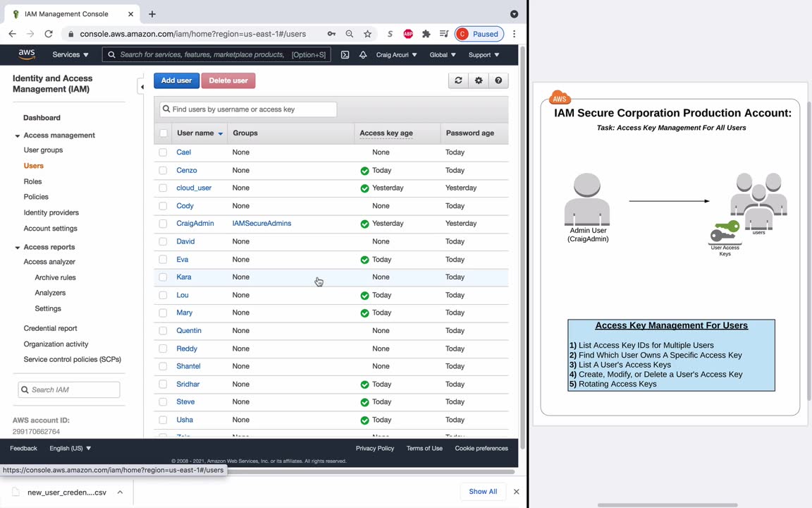The height and width of the screenshot is (508, 812).
Task: Click the Delete user button
Action: click(x=228, y=80)
